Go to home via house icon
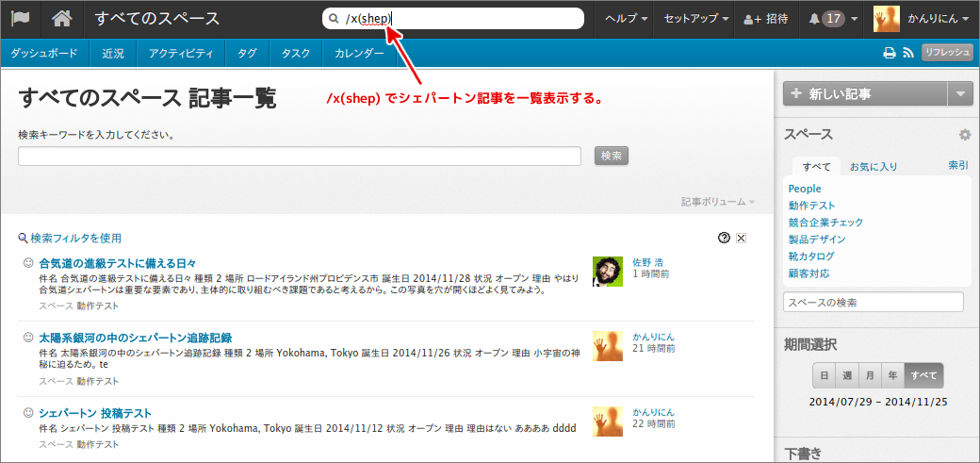This screenshot has height=463, width=980. point(62,19)
